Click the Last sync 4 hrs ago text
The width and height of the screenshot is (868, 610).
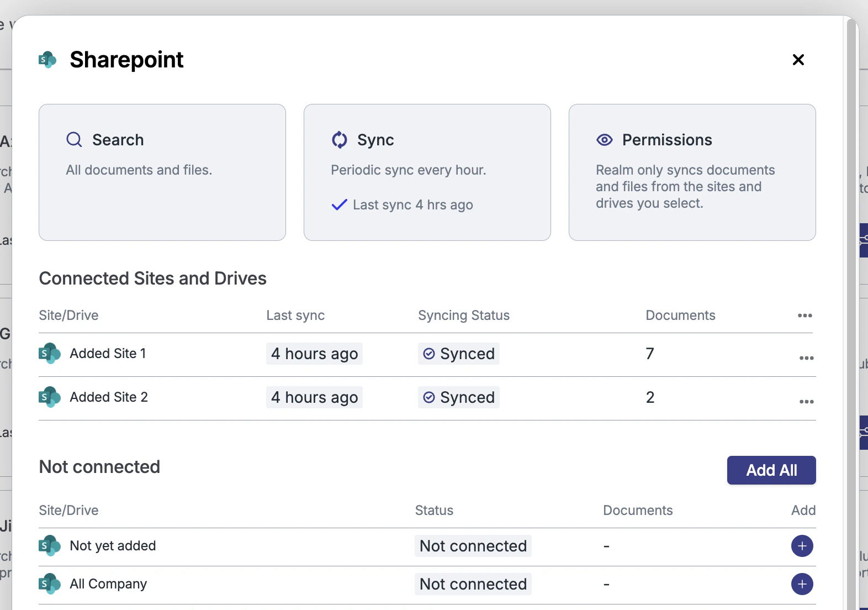(413, 205)
